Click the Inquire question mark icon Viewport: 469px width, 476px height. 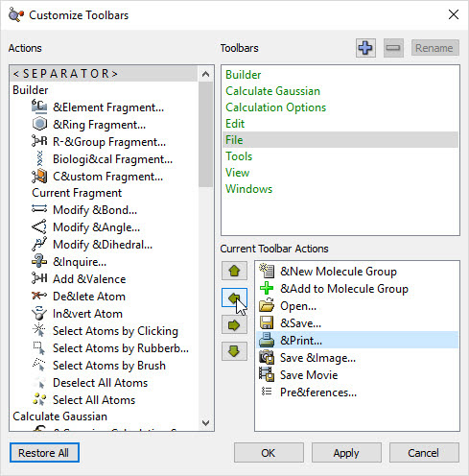[39, 261]
